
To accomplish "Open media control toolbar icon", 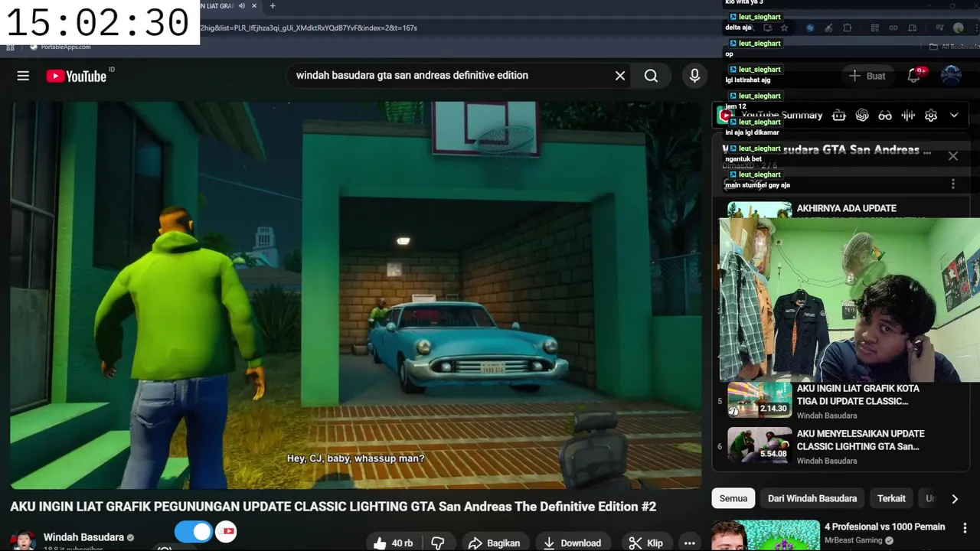I will [940, 28].
